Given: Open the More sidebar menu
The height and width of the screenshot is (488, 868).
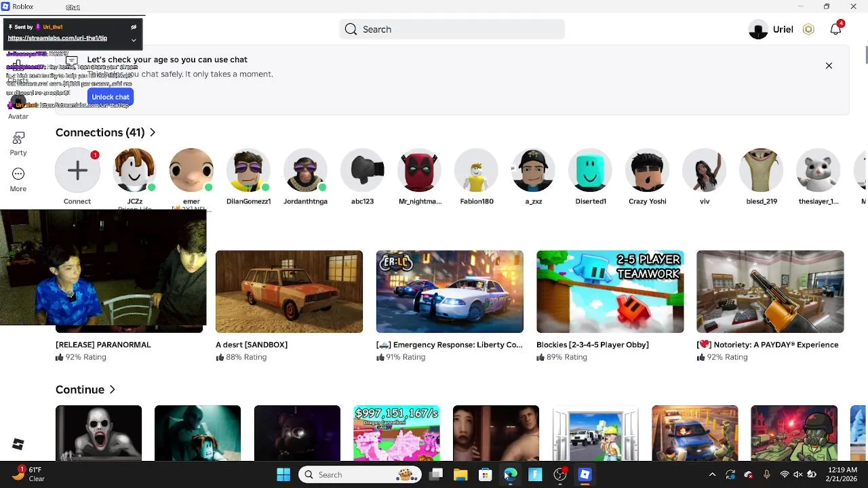Looking at the screenshot, I should [x=18, y=174].
